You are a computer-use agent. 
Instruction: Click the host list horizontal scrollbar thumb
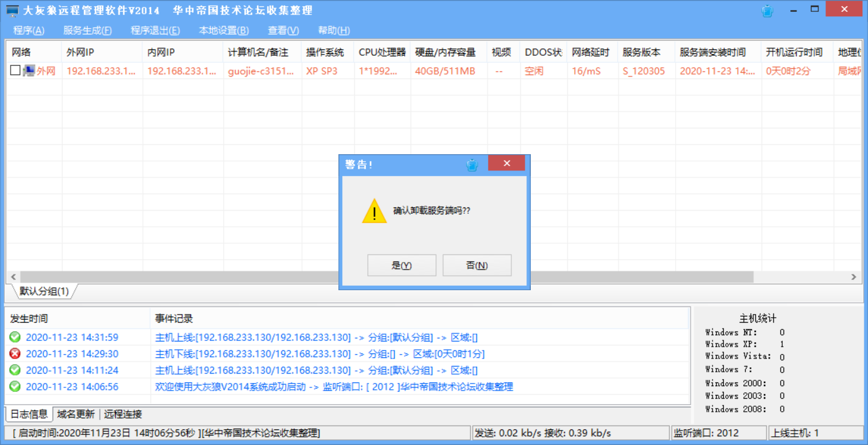click(x=387, y=277)
